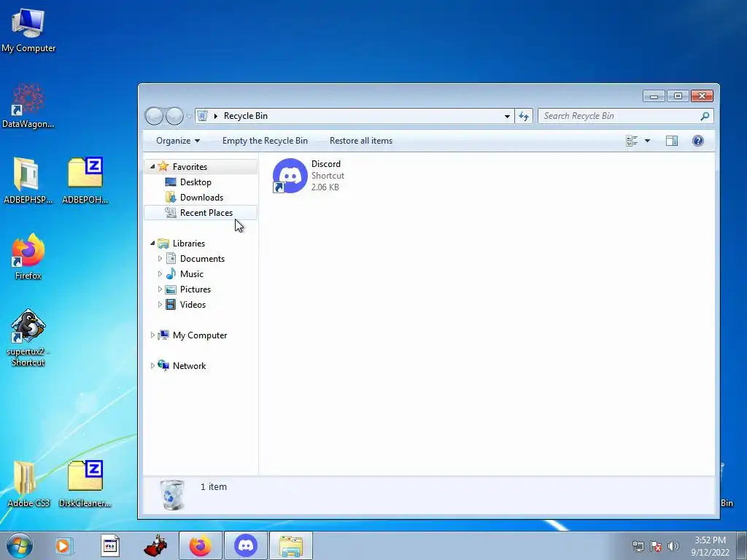This screenshot has height=560, width=747.
Task: Show the preview pane
Action: coord(672,141)
